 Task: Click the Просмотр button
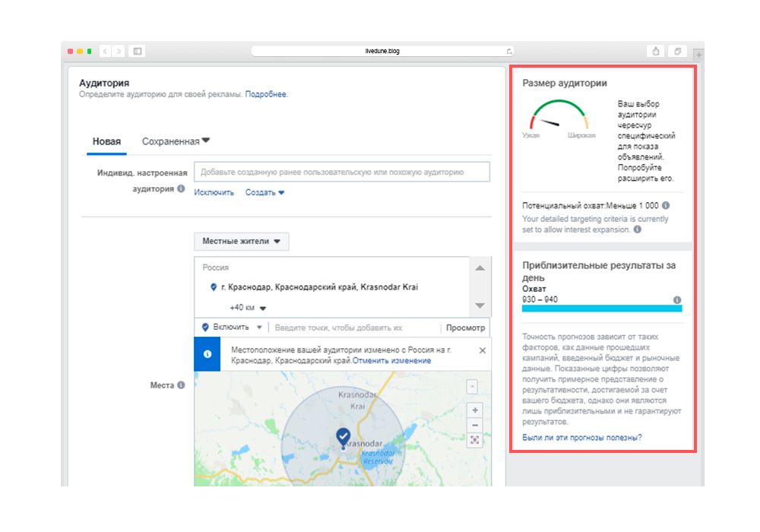coord(464,328)
